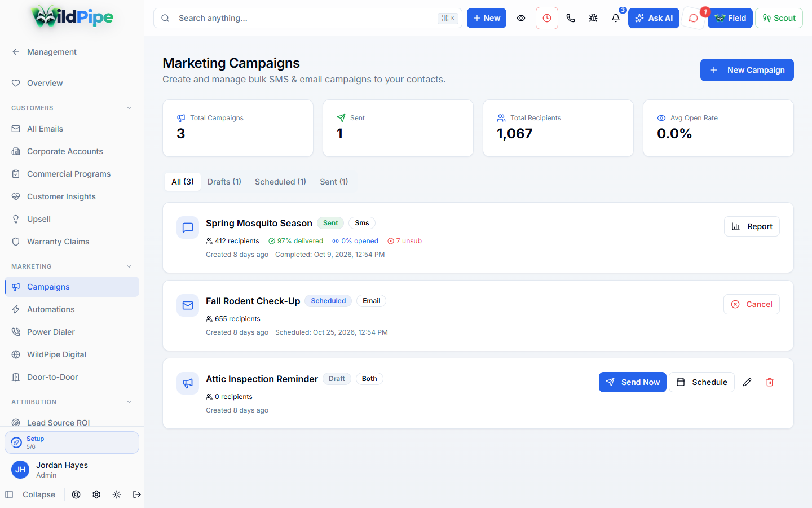This screenshot has width=812, height=508.
Task: Click the help lifebuoy icon in sidebar footer
Action: (x=76, y=494)
